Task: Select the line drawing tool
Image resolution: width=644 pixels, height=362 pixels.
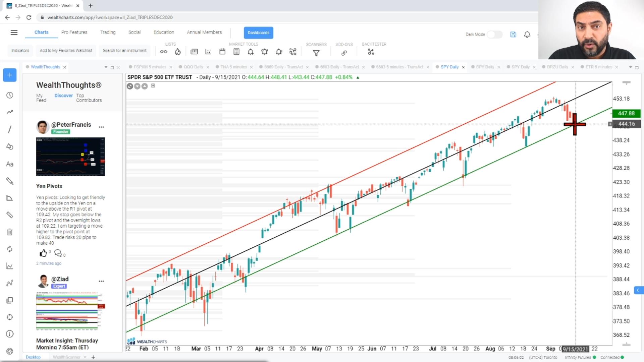Action: [10, 129]
